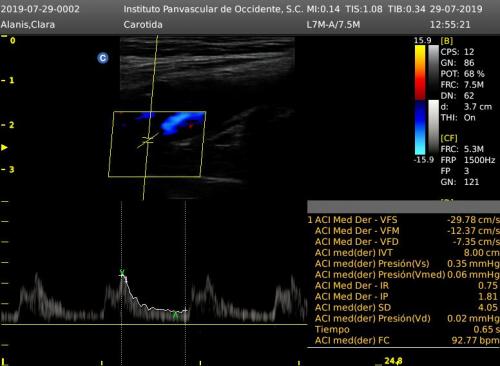Click the GN 86 gain parameter
This screenshot has height=366, width=500.
457,63
